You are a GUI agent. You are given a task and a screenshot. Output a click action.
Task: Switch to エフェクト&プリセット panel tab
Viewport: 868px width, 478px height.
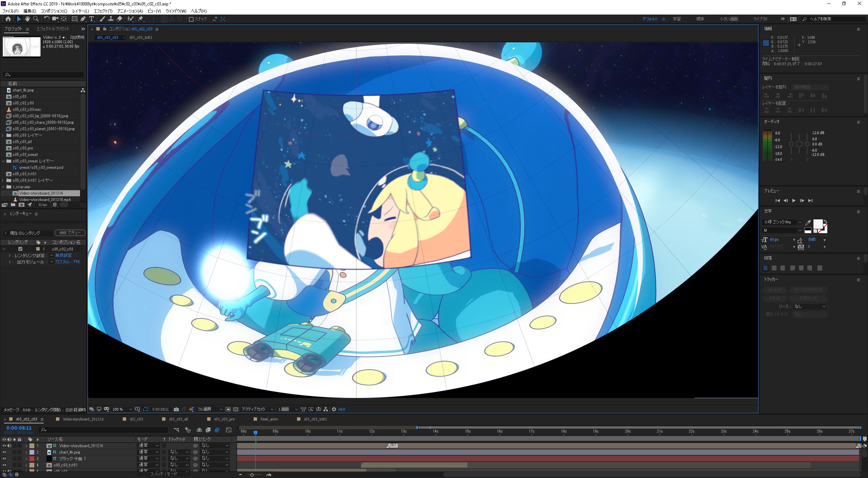(53, 29)
